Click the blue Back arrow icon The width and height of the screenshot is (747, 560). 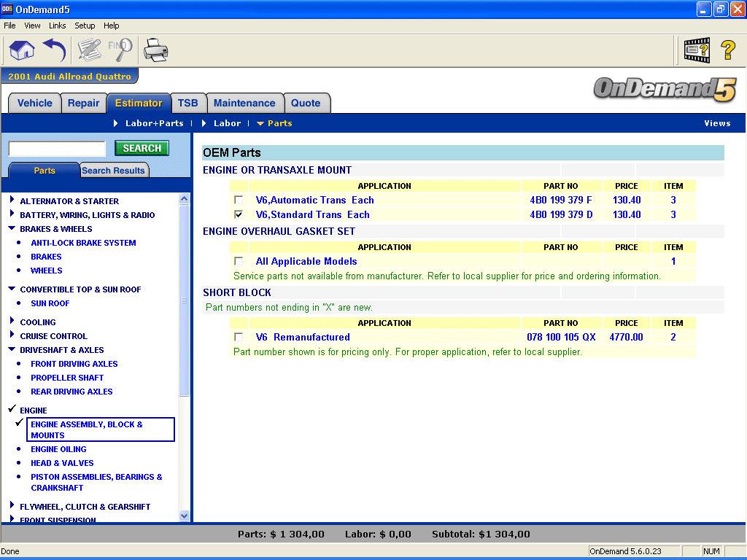coord(54,50)
